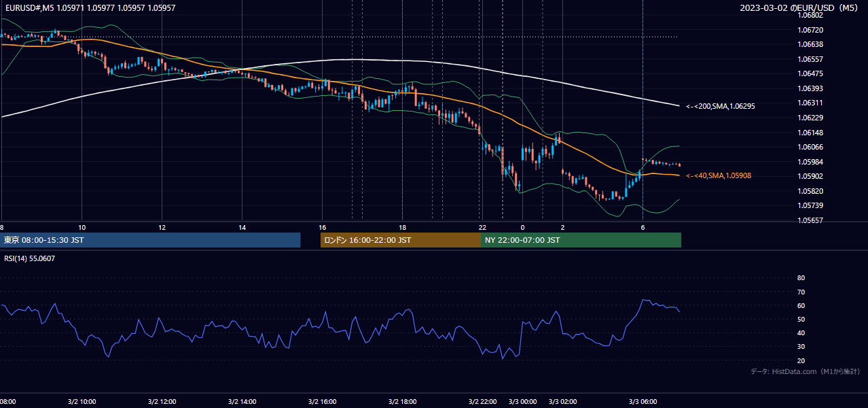Viewport: 868px width, 408px height.
Task: Click the 3/2 14:00 bottom time label
Action: (242, 402)
